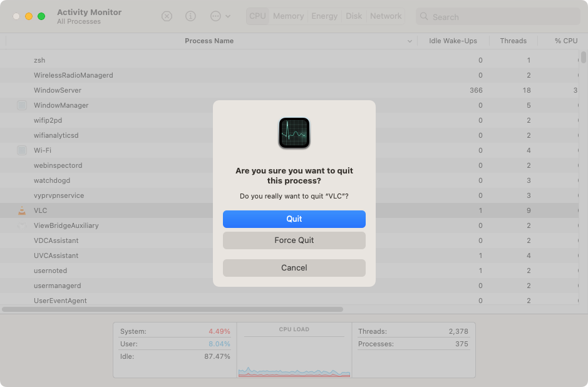Select the VDCAssistant process row

pyautogui.click(x=289, y=240)
